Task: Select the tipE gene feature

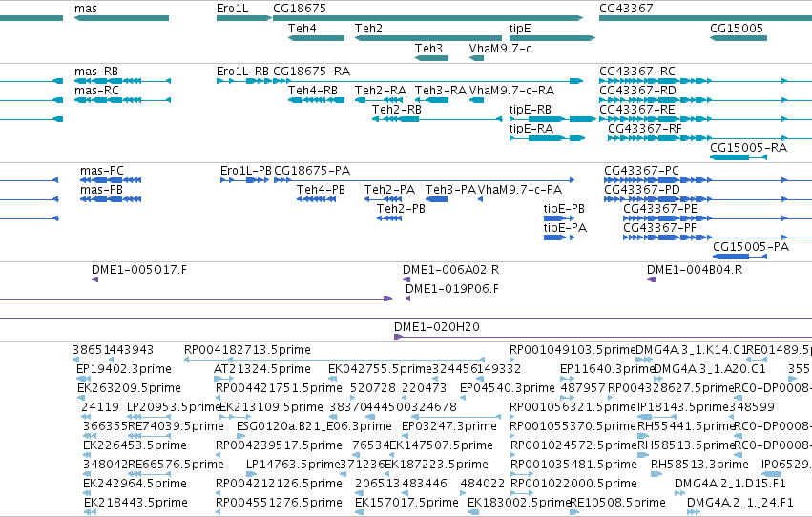Action: 552,38
